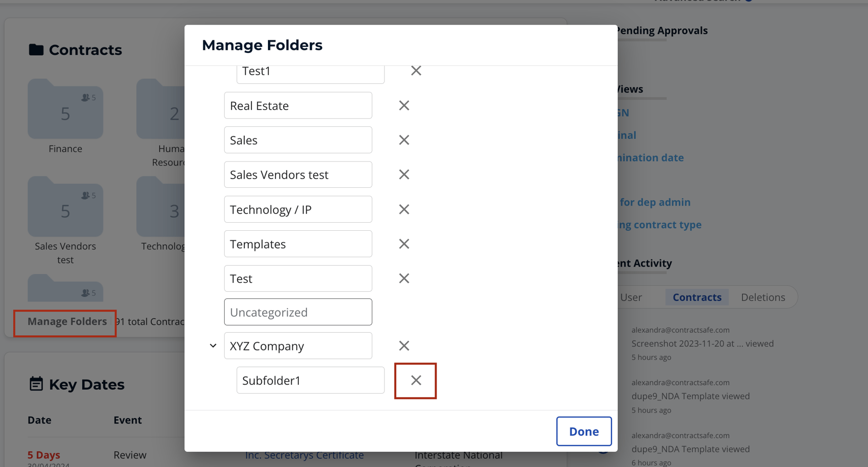
Task: Delete the Sales Vendors test folder
Action: [404, 174]
